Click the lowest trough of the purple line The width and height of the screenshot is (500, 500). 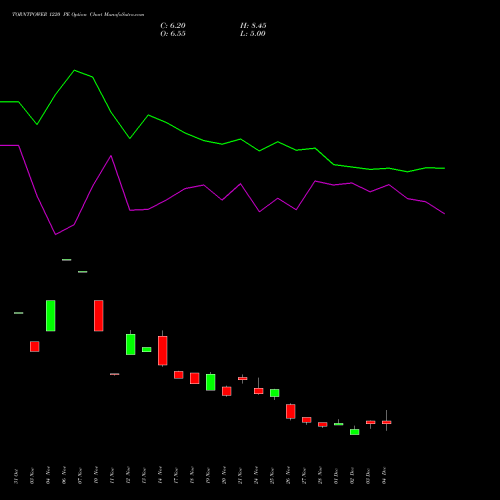coord(56,234)
